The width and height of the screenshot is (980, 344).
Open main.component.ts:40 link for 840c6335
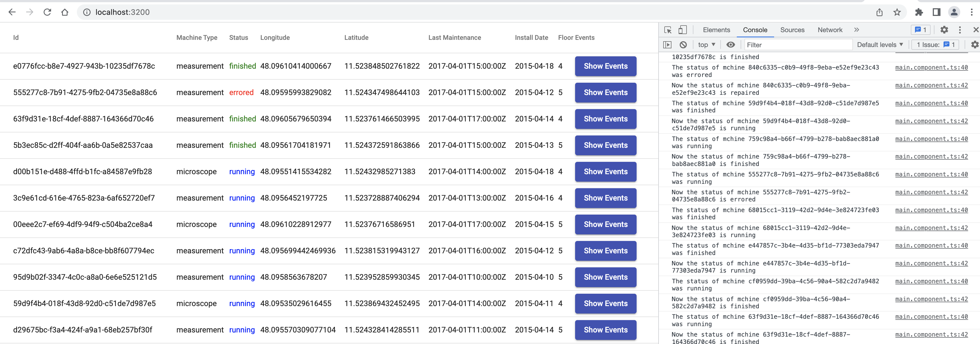coord(931,67)
